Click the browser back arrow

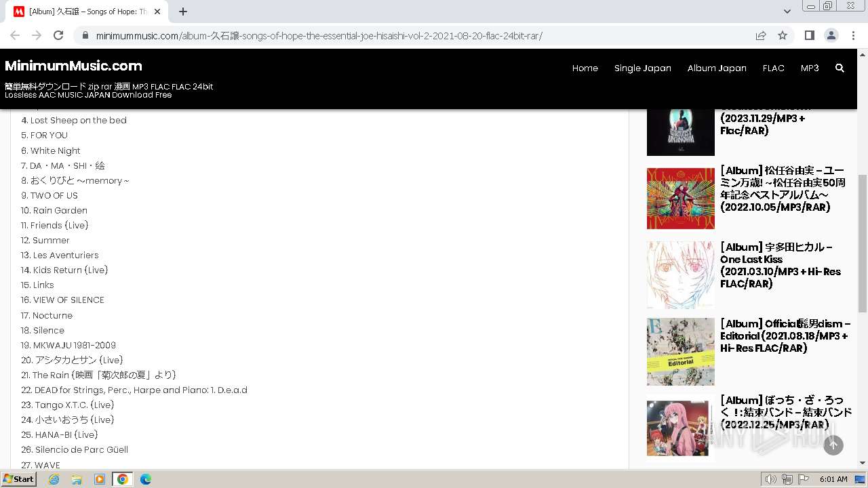15,35
